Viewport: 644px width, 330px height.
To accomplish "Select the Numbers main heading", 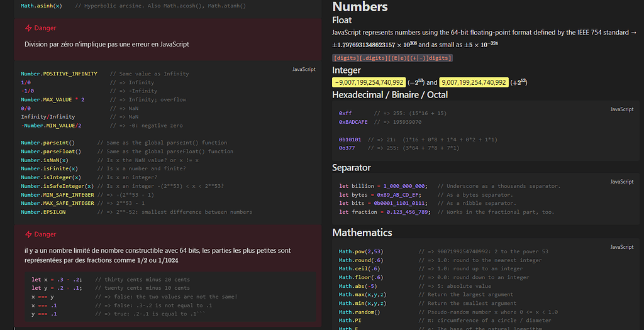I will [360, 8].
